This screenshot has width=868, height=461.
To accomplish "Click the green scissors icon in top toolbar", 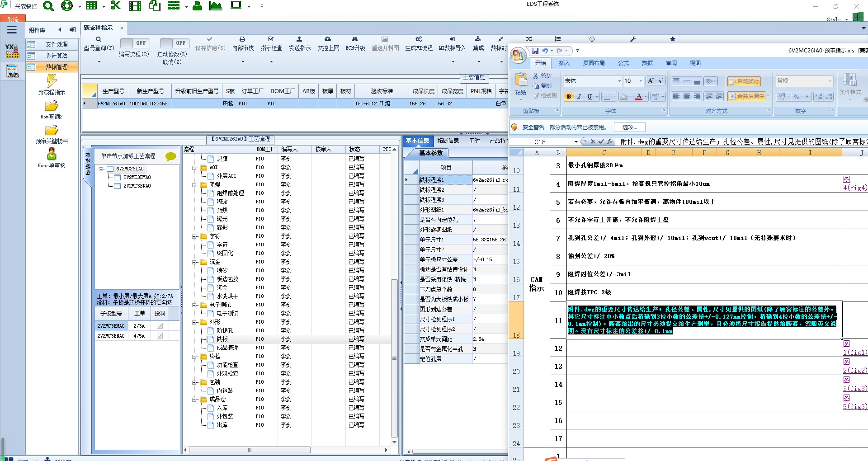I will click(x=116, y=5).
